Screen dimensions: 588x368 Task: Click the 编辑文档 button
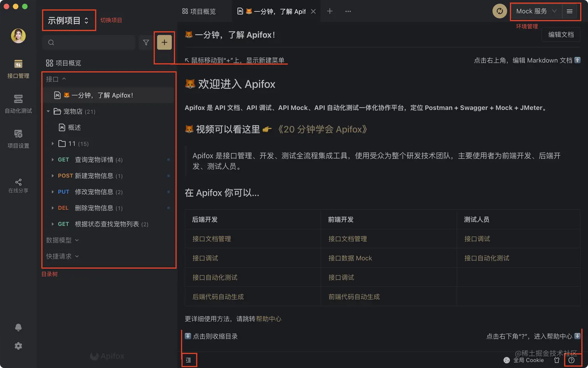(561, 35)
